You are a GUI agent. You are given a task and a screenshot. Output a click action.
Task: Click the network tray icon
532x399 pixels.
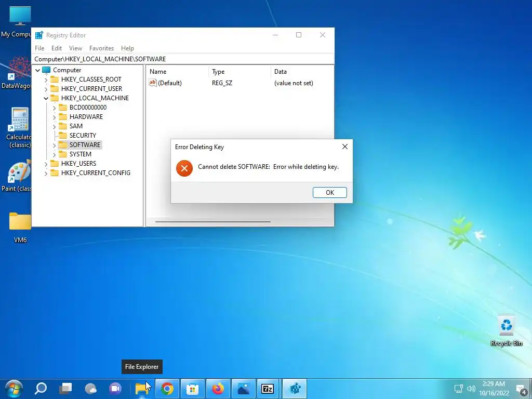coord(458,389)
